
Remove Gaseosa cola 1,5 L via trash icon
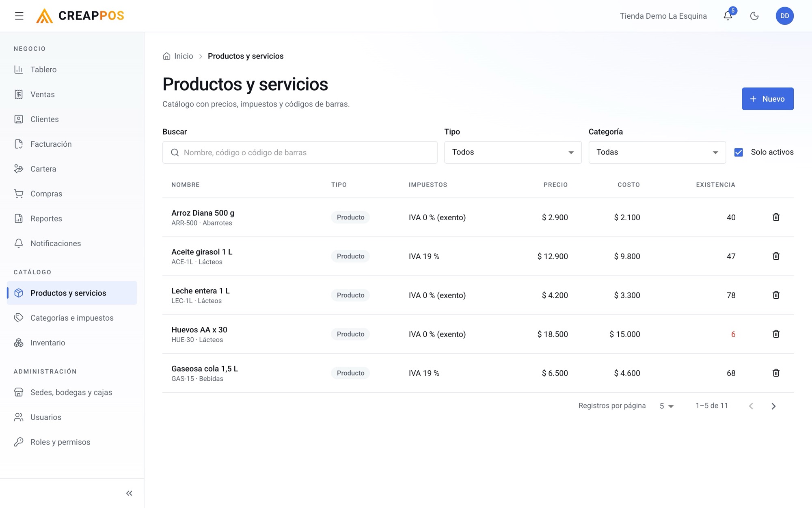(x=776, y=373)
